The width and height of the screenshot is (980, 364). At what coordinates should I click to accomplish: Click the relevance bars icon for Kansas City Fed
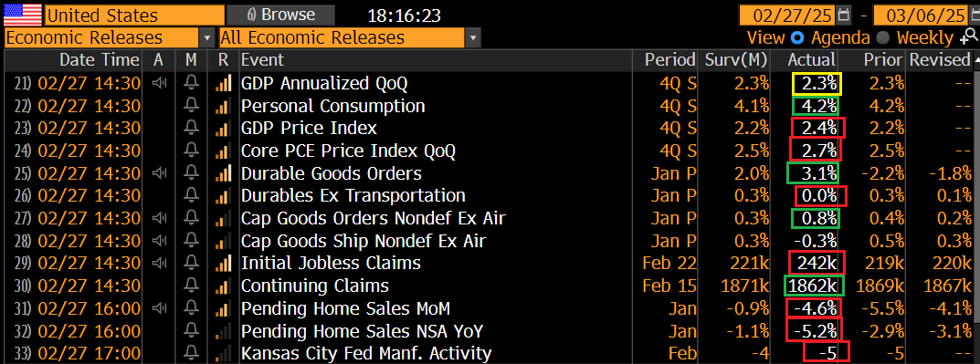(x=223, y=353)
